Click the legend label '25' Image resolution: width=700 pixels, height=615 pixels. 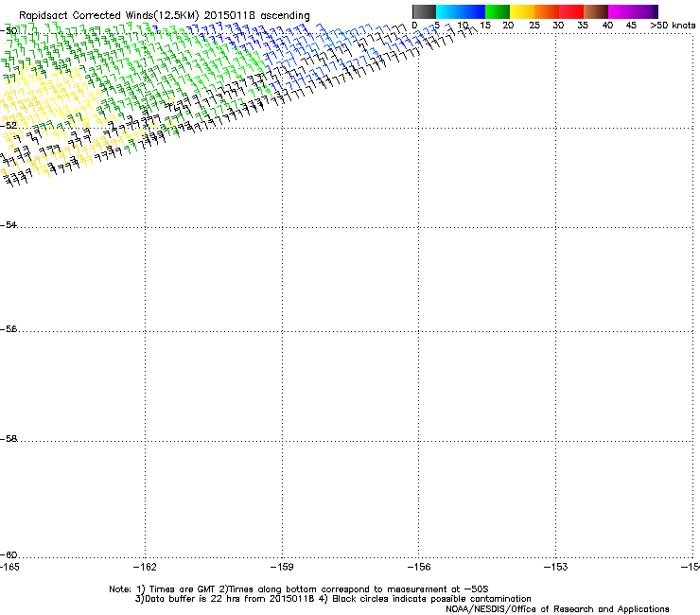[x=534, y=26]
